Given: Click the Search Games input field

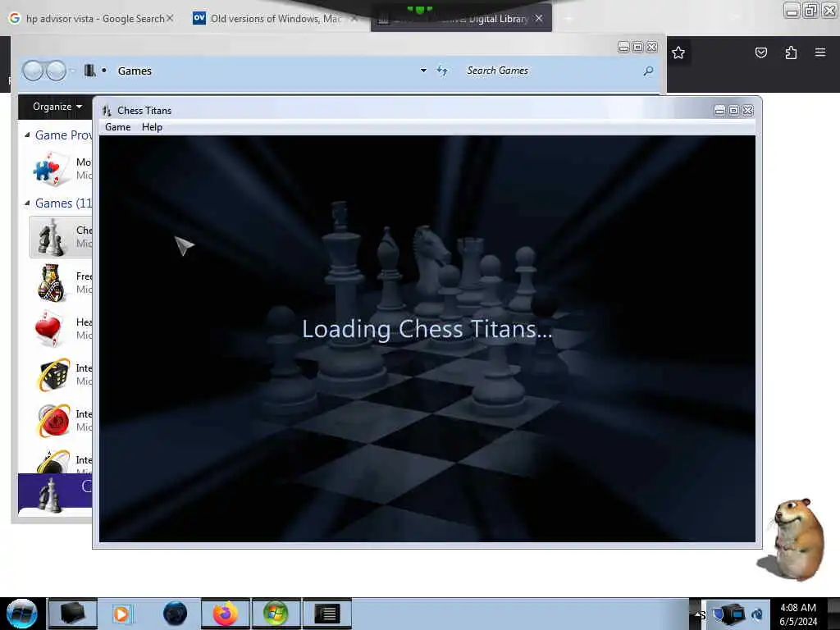Looking at the screenshot, I should pyautogui.click(x=550, y=71).
